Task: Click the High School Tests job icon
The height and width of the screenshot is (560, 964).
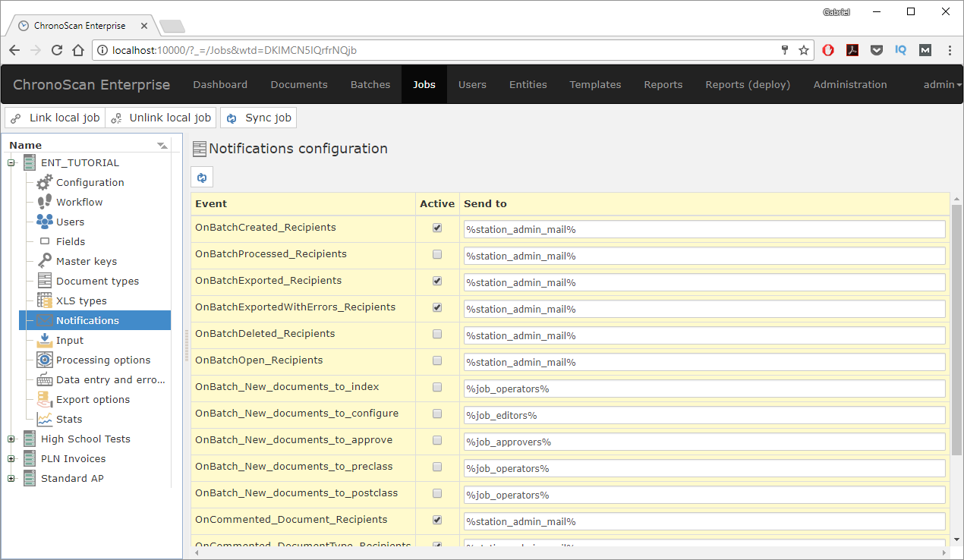Action: point(30,439)
